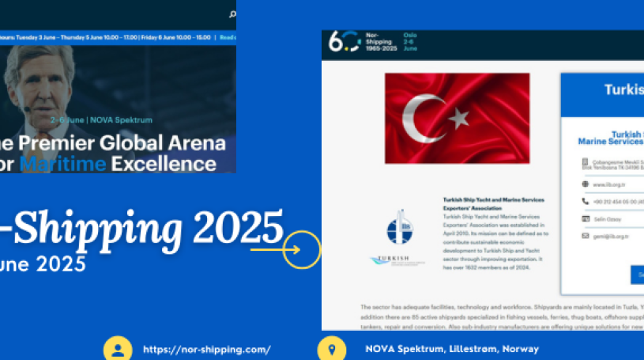Click the search magnifier icon in the website header
644x360 pixels.
point(232,14)
